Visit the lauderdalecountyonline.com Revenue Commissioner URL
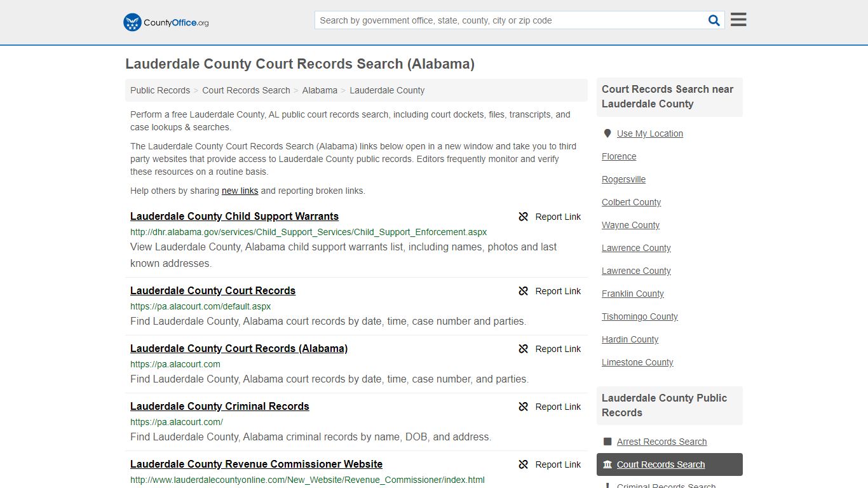This screenshot has width=868, height=488. tap(308, 480)
